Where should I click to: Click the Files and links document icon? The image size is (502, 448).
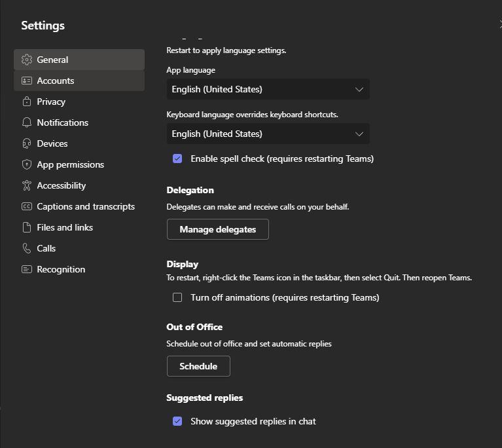[27, 227]
